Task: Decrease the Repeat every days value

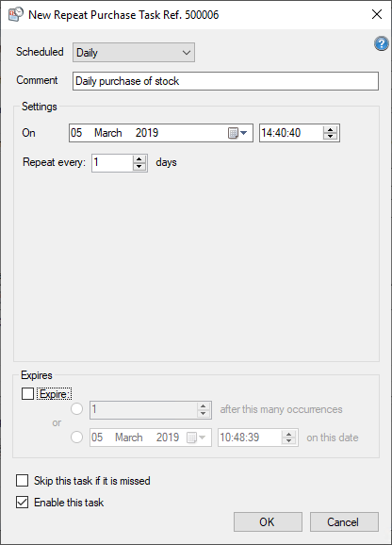Action: coord(139,166)
